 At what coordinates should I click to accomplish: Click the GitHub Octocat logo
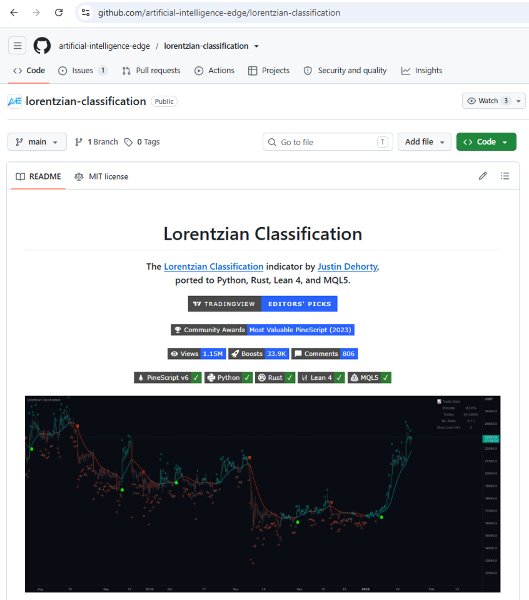[x=42, y=46]
